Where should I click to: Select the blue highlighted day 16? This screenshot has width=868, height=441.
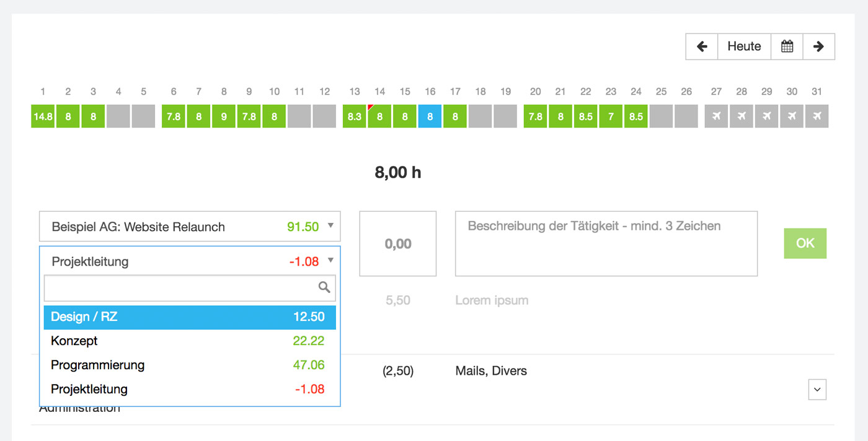(430, 116)
